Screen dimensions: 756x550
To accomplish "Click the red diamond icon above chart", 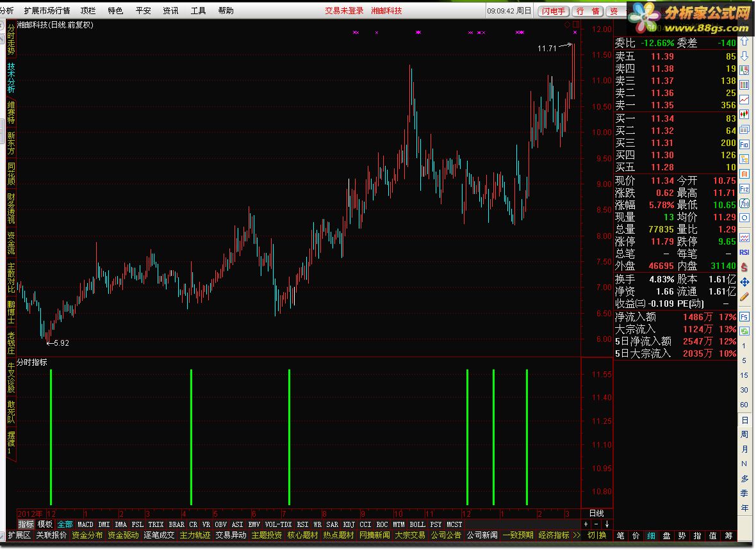I will [568, 24].
